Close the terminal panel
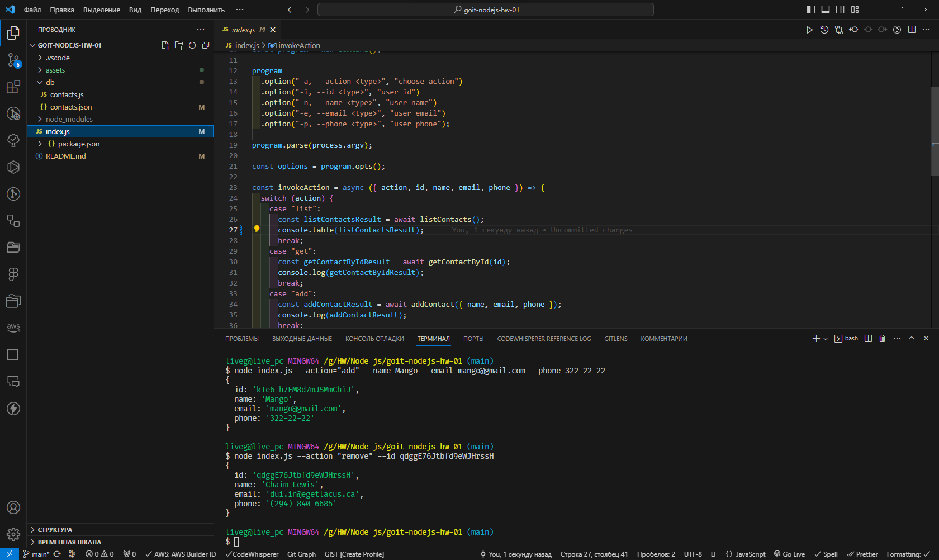The image size is (939, 560). point(926,338)
